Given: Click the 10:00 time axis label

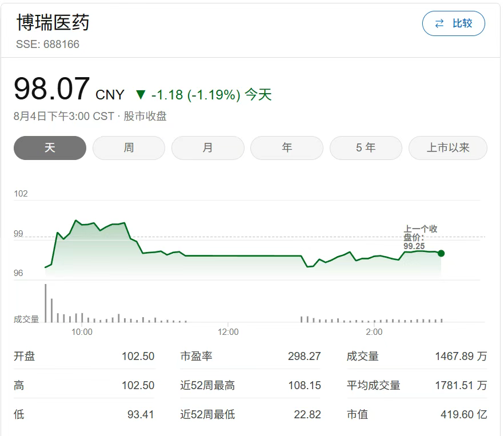Looking at the screenshot, I should [x=82, y=331].
